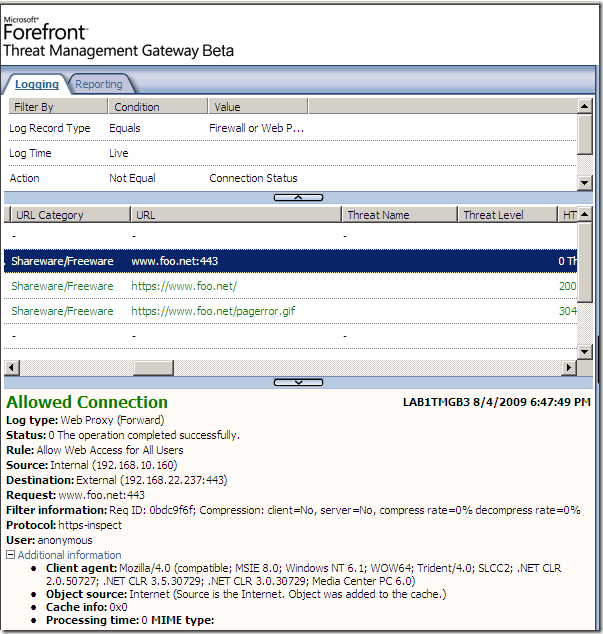Viewport: 603px width, 634px height.
Task: Click the Filter information Req ID line
Action: pos(293,510)
